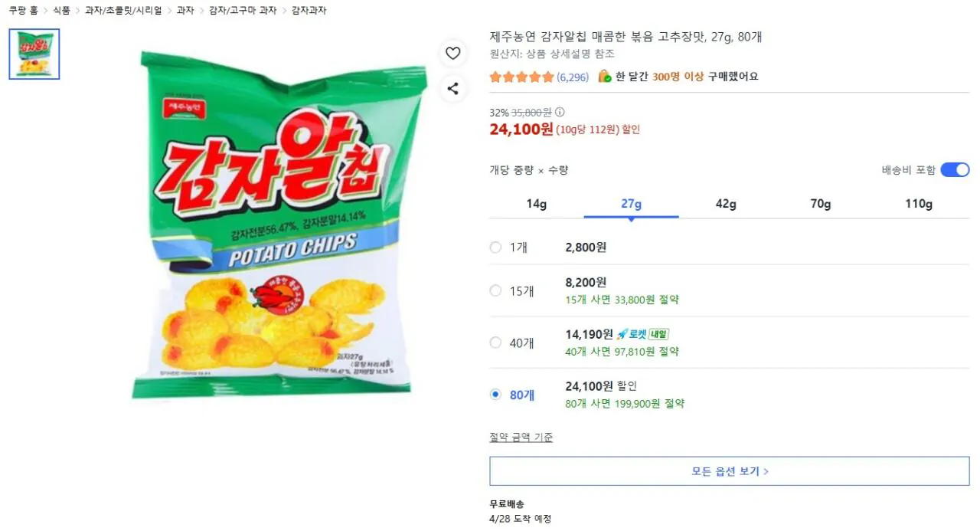Viewport: 980px width, 531px height.
Task: Navigate to 쿠팡 홈 breadcrumb
Action: coord(24,11)
